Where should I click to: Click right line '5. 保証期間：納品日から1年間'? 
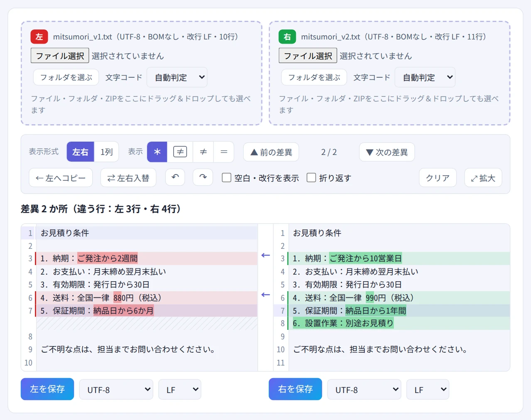click(399, 311)
